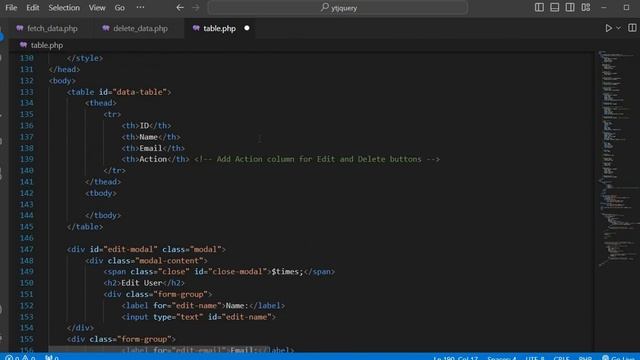Click the PHP icon on the delete_data.php tab
640x360 pixels.
[x=106, y=28]
